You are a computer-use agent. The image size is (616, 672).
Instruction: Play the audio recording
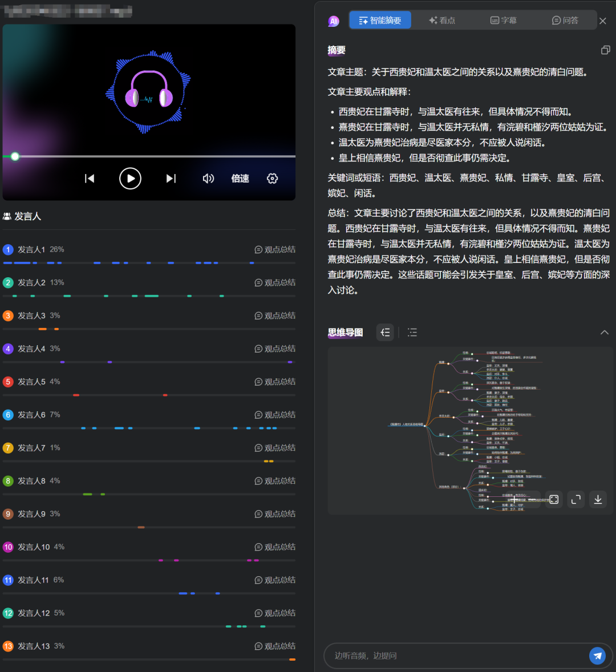pyautogui.click(x=130, y=179)
